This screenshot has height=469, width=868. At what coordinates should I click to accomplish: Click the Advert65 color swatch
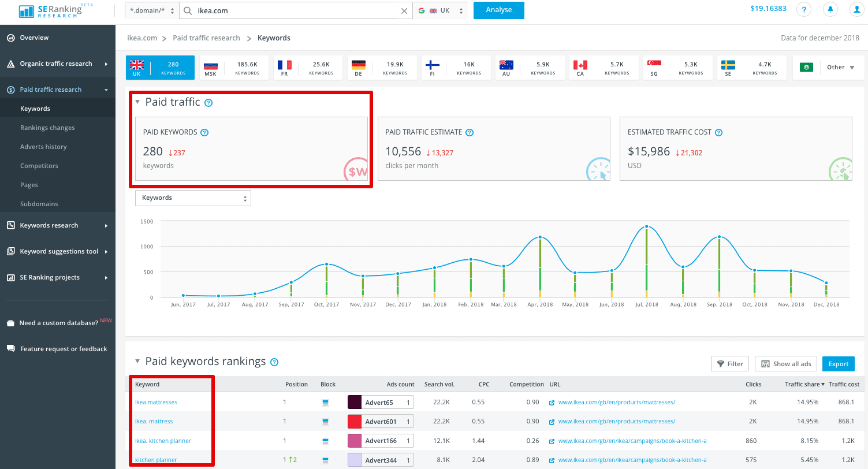click(x=355, y=403)
